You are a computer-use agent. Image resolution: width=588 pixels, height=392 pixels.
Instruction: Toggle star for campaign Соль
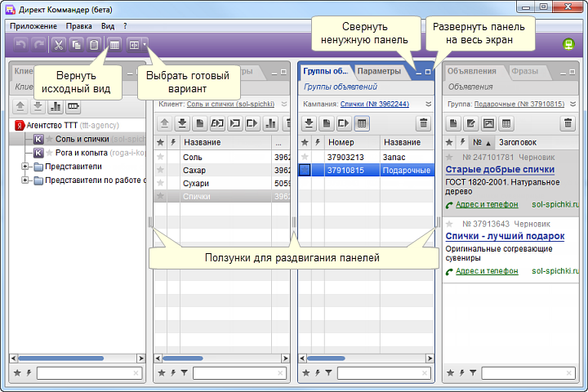(x=161, y=157)
